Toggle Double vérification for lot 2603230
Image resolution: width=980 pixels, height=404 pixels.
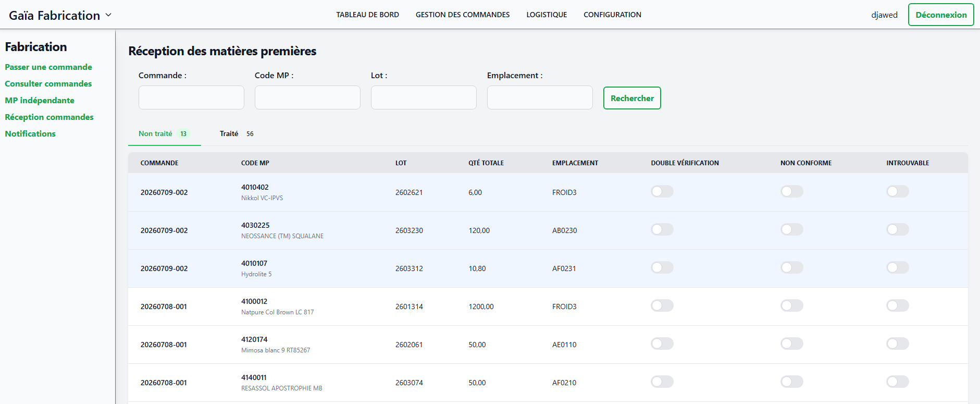pyautogui.click(x=662, y=229)
